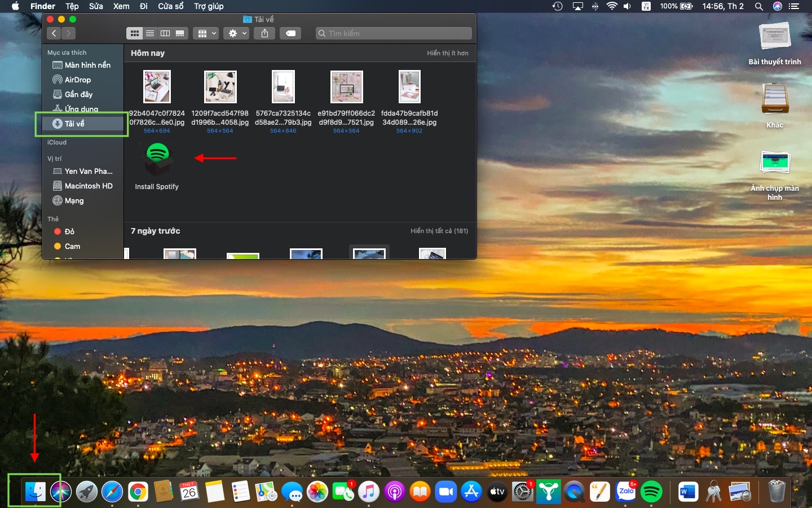The width and height of the screenshot is (812, 508).
Task: Select Mạng in the sidebar
Action: 83,200
